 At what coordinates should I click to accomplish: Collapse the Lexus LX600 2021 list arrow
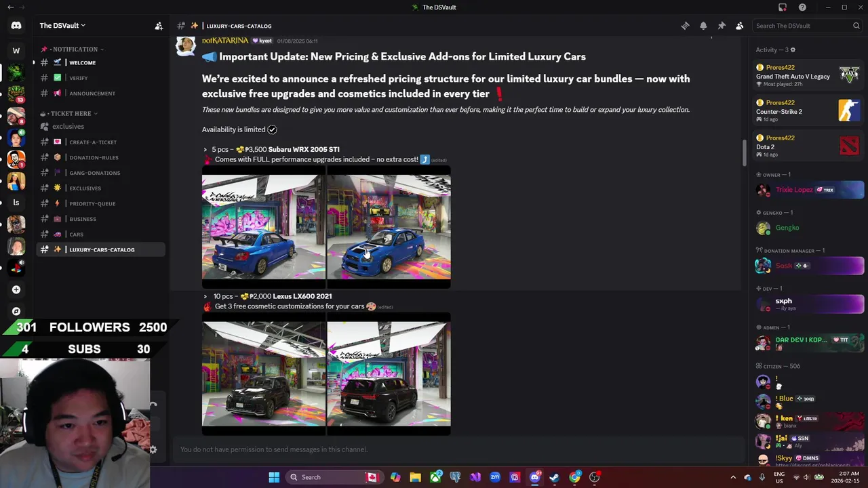point(205,296)
